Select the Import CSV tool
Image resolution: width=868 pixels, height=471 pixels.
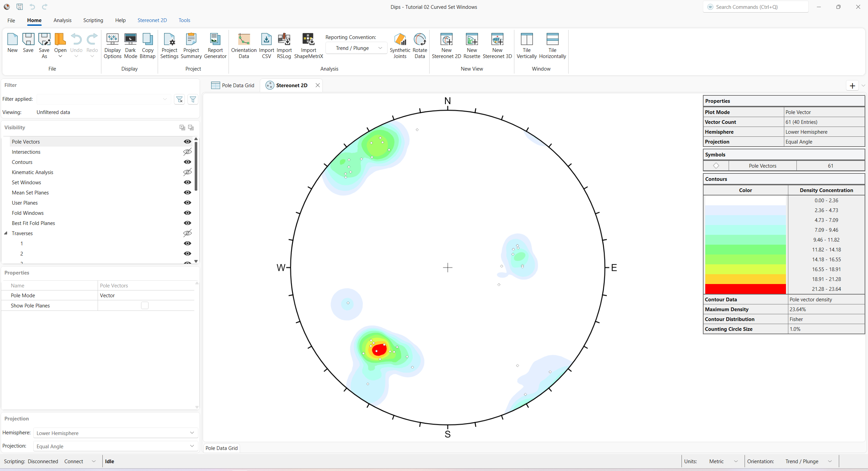coord(267,45)
